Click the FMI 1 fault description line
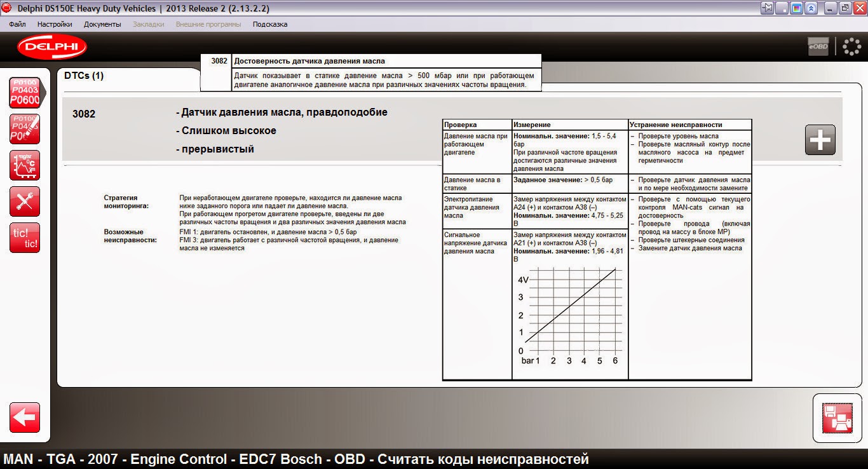This screenshot has height=469, width=868. 268,232
